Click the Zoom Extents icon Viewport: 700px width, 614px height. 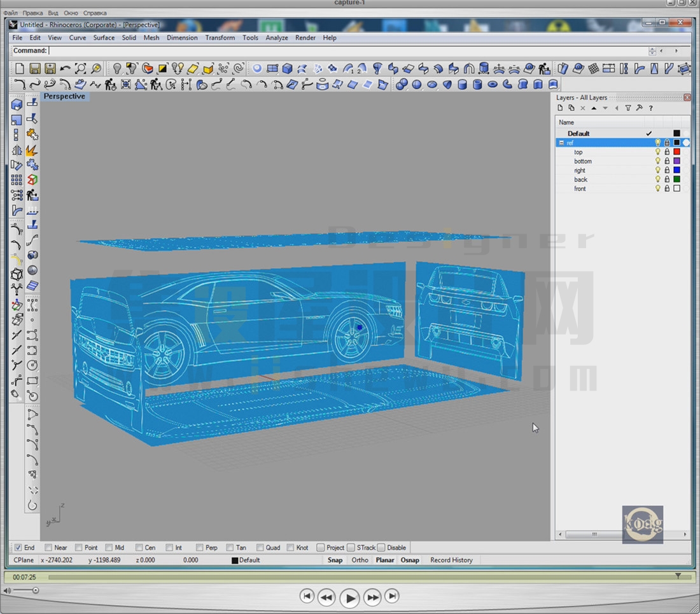tap(80, 68)
